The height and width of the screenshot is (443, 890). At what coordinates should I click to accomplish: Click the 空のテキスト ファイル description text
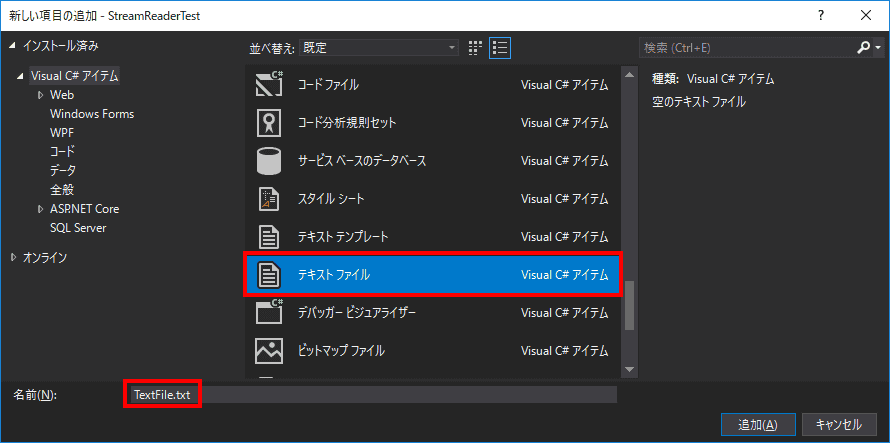click(699, 102)
